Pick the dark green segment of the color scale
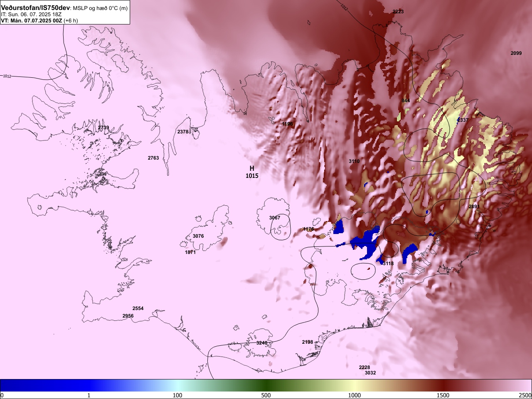Screen dimensions: 532x399 (x=266, y=385)
